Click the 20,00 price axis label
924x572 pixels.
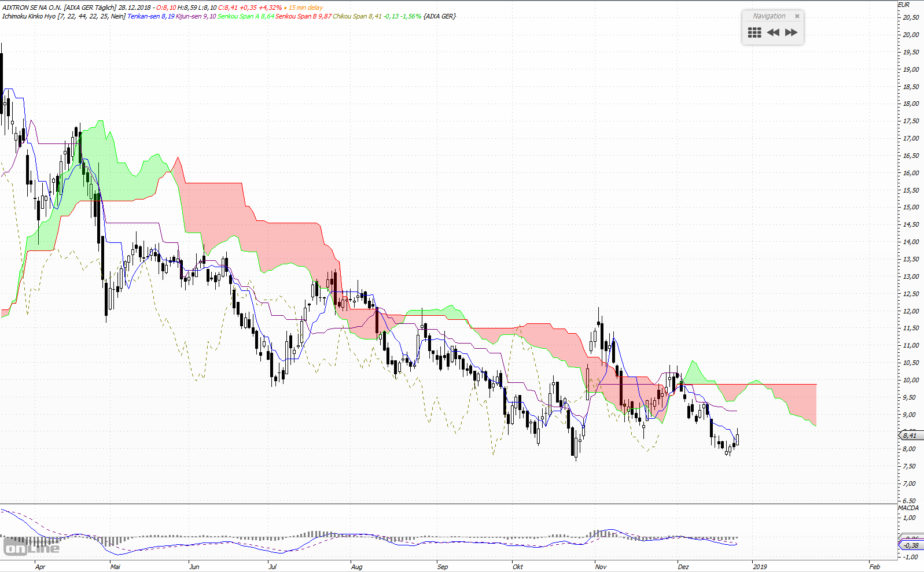[911, 35]
